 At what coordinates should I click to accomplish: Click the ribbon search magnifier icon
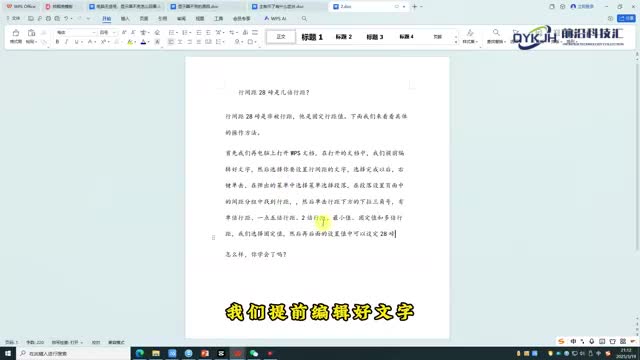(304, 18)
